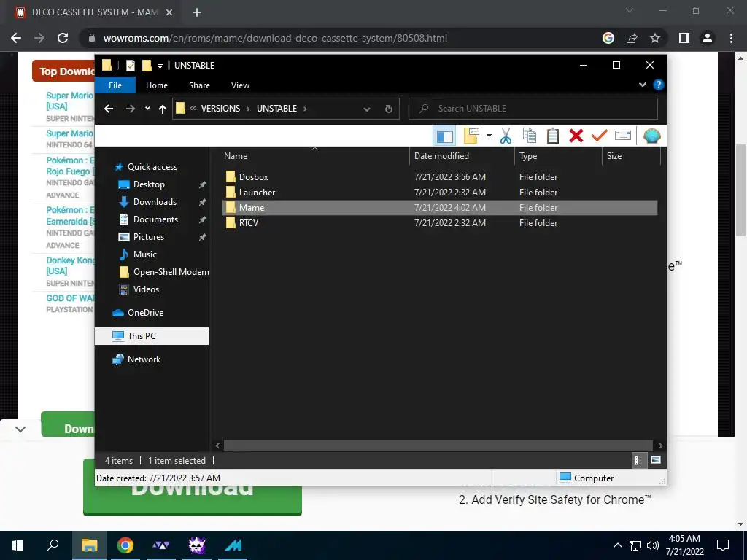Open the folder options toolbar icon
The image size is (747, 560).
click(471, 136)
